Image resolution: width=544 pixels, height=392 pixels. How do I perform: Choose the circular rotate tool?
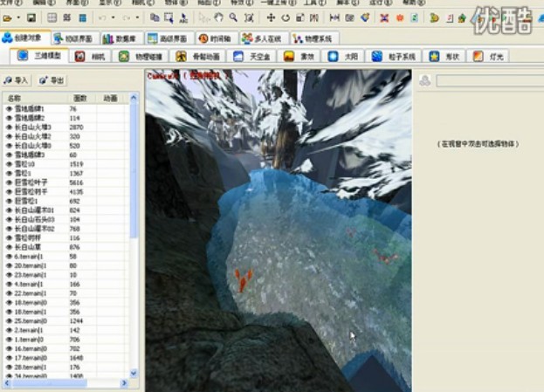pos(286,17)
